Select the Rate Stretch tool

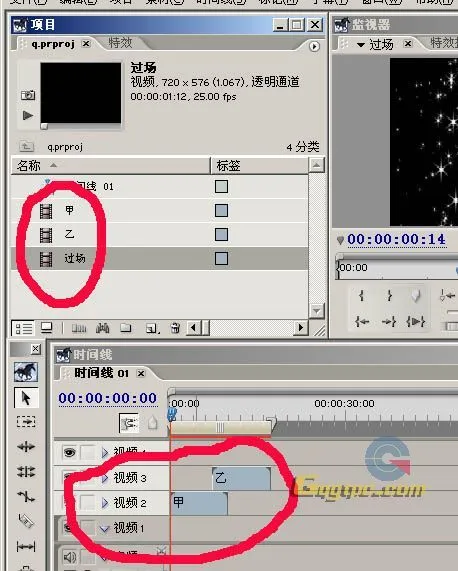[x=26, y=496]
